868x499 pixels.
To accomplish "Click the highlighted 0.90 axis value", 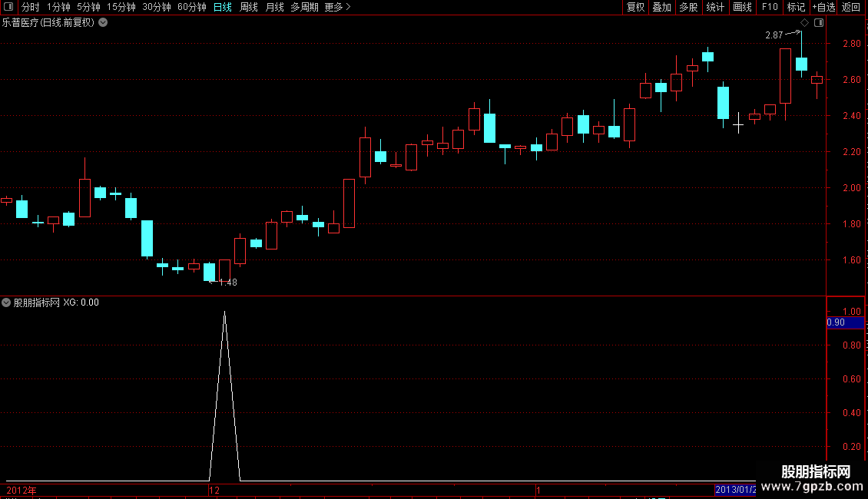I will 845,322.
